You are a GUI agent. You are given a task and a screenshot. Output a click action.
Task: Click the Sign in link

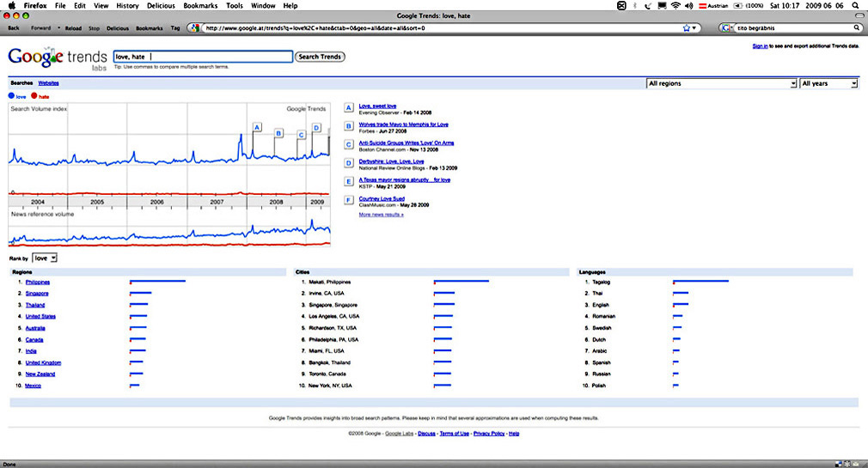click(x=760, y=46)
